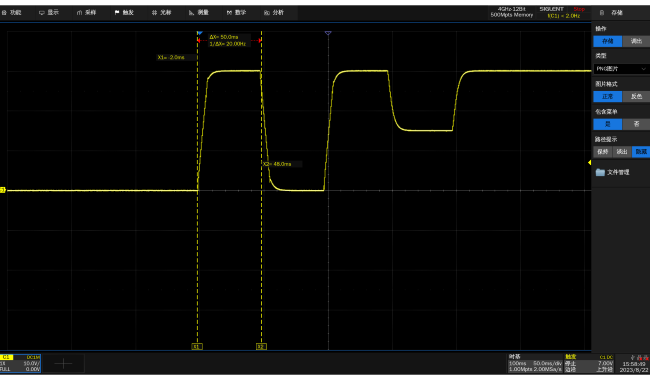Viewport: 650px width, 380px height.
Task: Open the 触发 (Trigger) flag menu
Action: pos(124,13)
